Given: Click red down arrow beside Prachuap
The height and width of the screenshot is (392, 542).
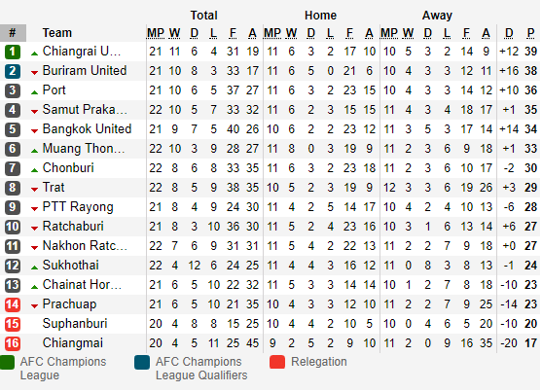Looking at the screenshot, I should click(34, 306).
